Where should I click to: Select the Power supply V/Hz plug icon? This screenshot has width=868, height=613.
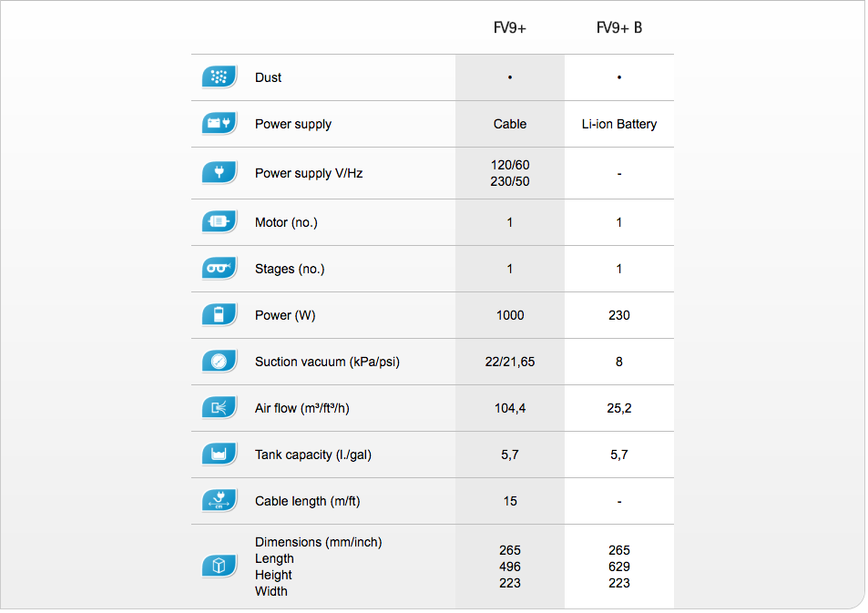(220, 173)
